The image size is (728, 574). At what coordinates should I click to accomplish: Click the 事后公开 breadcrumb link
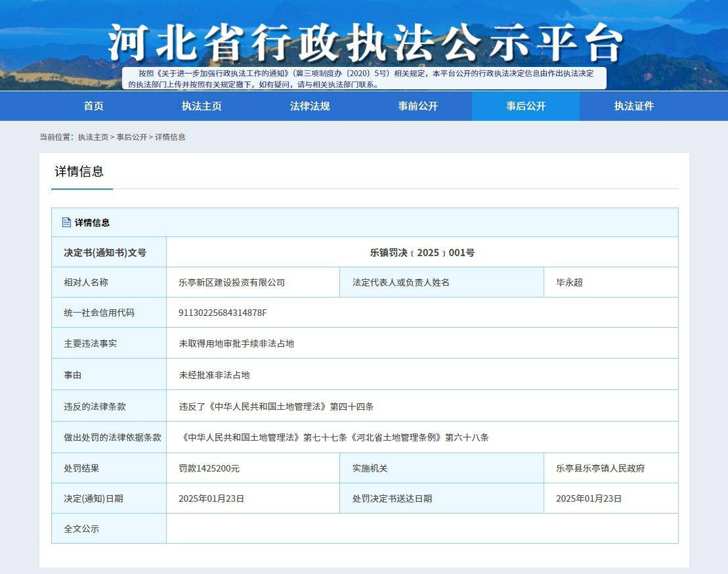tap(131, 137)
